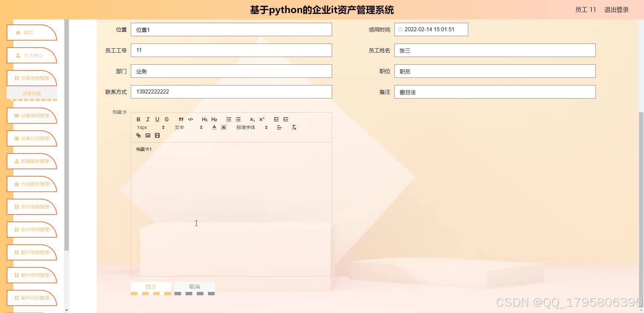Click inside the 档案卡 editor text area
The height and width of the screenshot is (313, 644).
[231, 209]
